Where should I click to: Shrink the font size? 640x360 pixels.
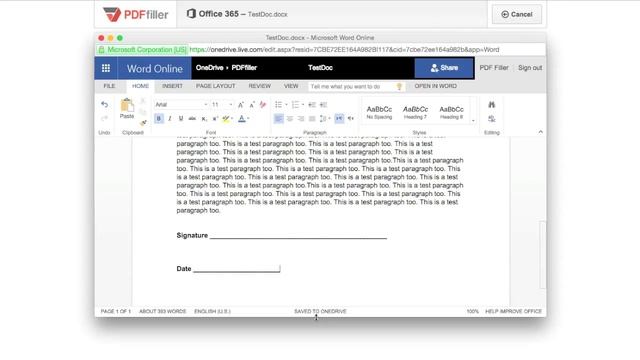pyautogui.click(x=252, y=105)
